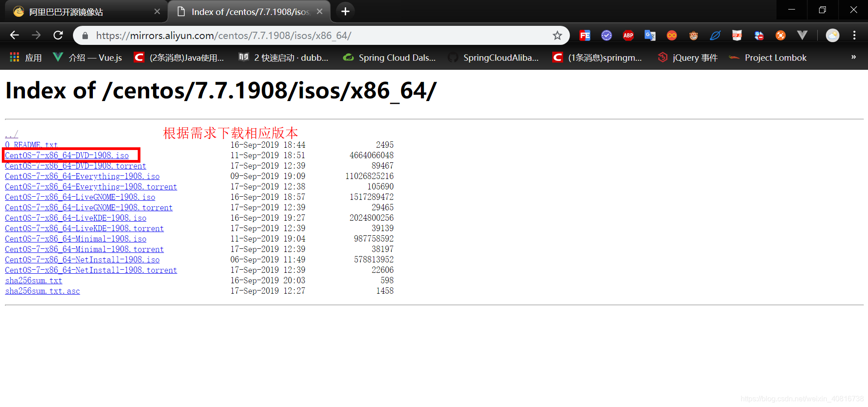Open the sha256sum.txt checksum file
Viewport: 868px width, 407px height.
pyautogui.click(x=34, y=281)
